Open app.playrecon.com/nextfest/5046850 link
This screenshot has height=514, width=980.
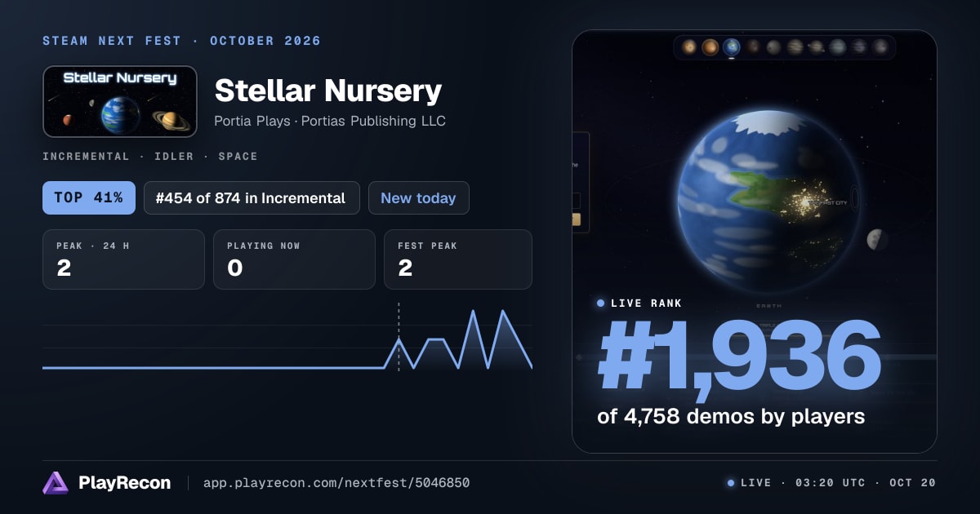tap(336, 483)
